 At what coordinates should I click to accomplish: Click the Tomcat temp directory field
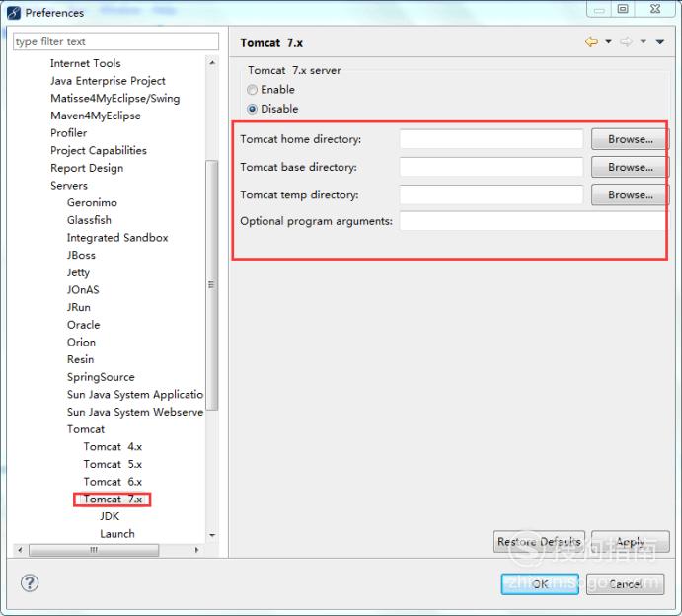tap(492, 194)
